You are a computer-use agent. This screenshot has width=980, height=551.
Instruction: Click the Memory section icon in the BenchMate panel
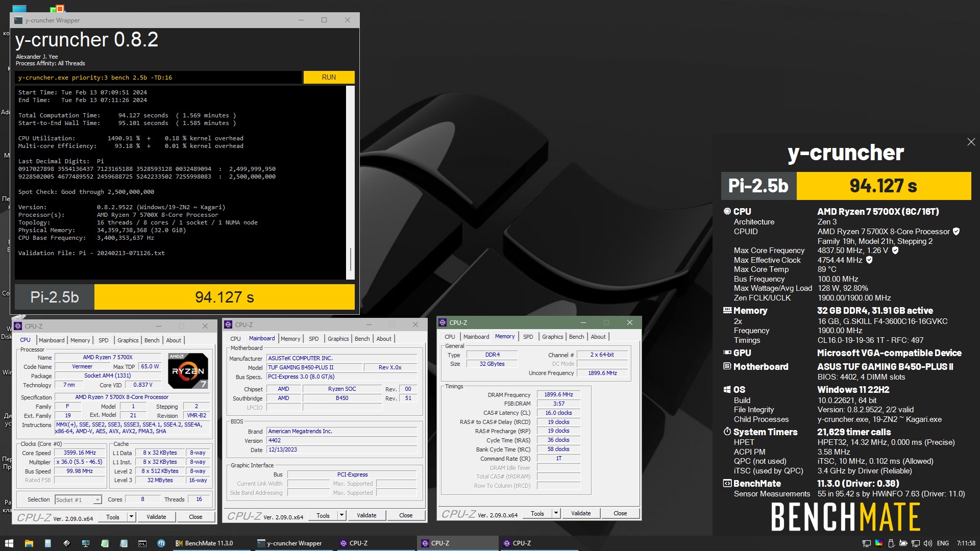coord(727,310)
